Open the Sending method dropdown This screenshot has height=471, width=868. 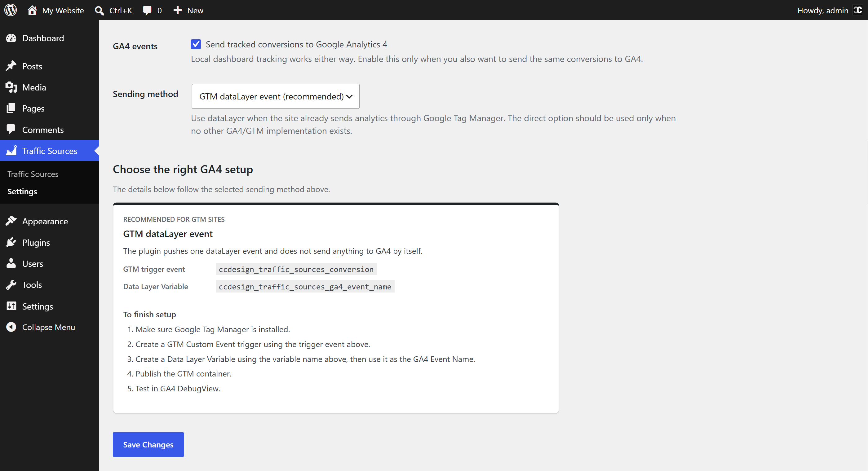click(275, 96)
